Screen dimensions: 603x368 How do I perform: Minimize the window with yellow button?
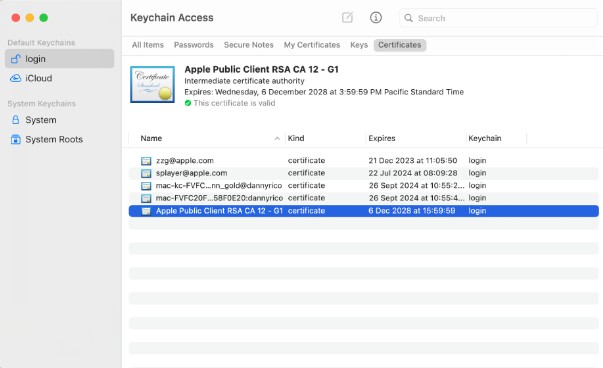30,18
